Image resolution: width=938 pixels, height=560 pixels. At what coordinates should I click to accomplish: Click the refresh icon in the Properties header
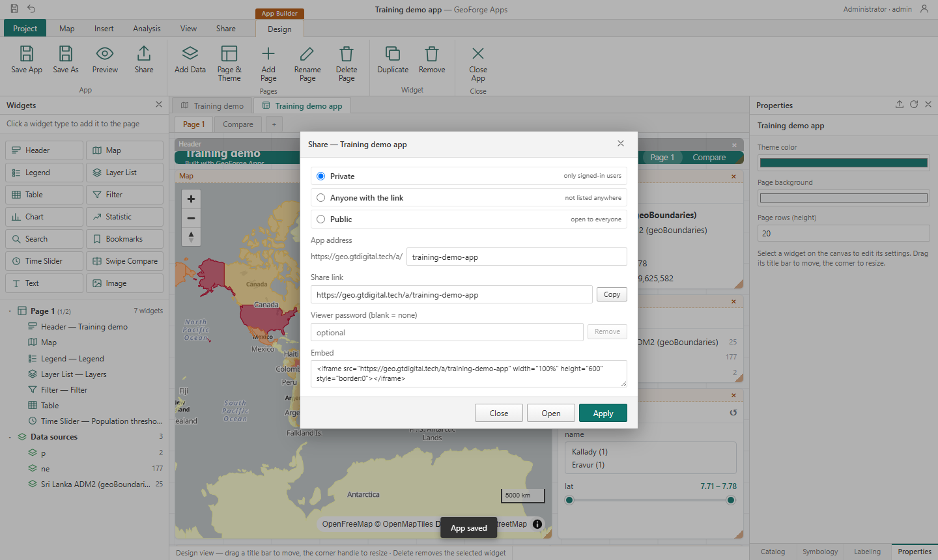click(914, 105)
